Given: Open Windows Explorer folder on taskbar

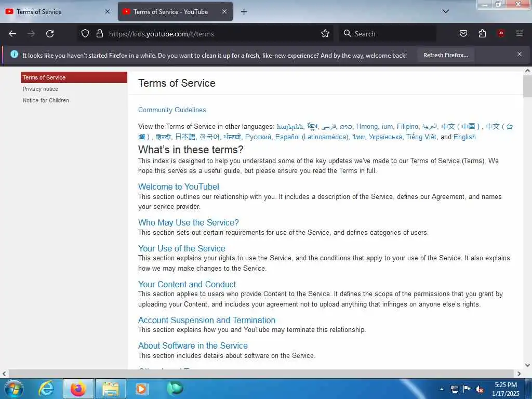Looking at the screenshot, I should tap(111, 389).
